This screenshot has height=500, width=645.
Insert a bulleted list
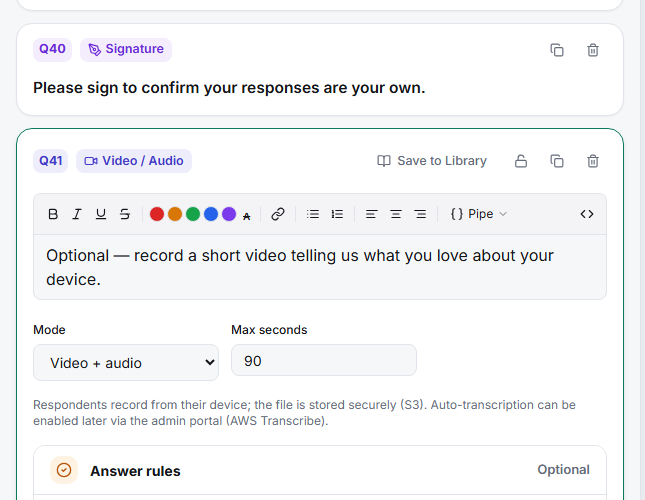[x=313, y=214]
